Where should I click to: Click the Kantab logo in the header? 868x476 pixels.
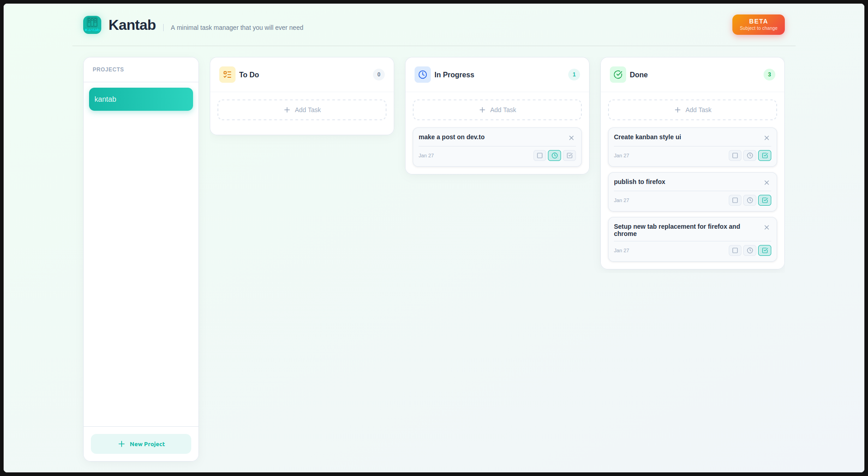point(92,25)
